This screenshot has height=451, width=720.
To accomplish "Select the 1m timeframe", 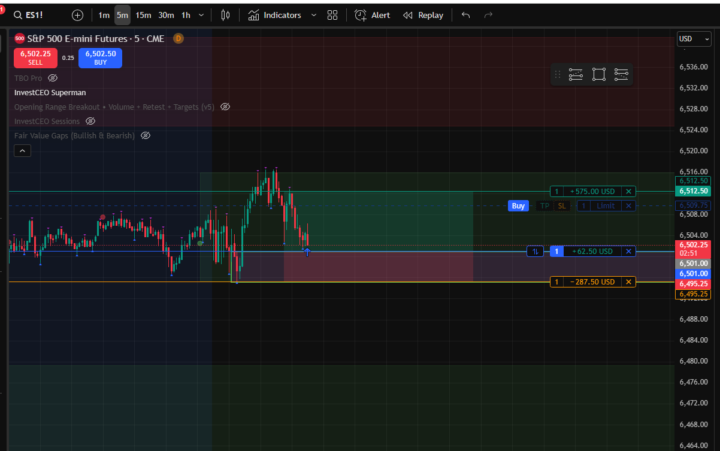I will [104, 15].
